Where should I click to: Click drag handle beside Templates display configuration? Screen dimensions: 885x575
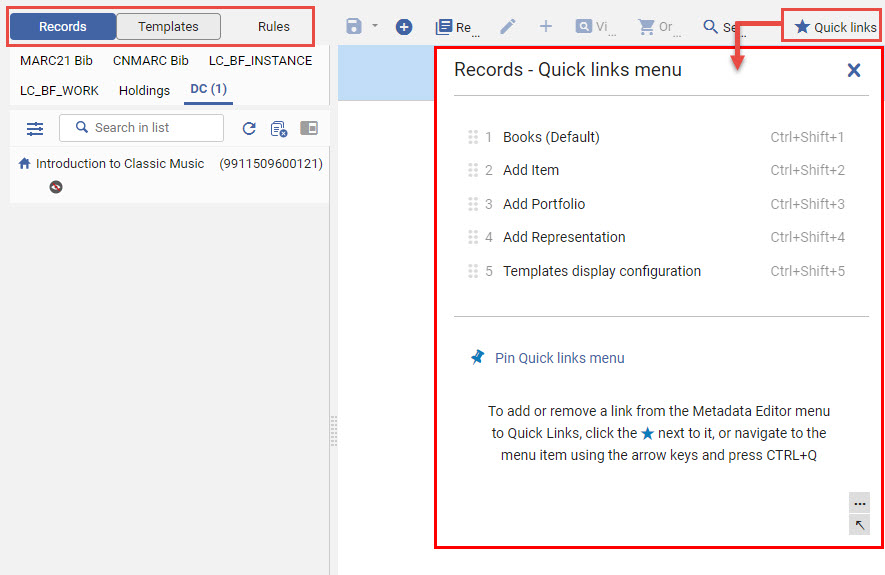click(x=473, y=271)
